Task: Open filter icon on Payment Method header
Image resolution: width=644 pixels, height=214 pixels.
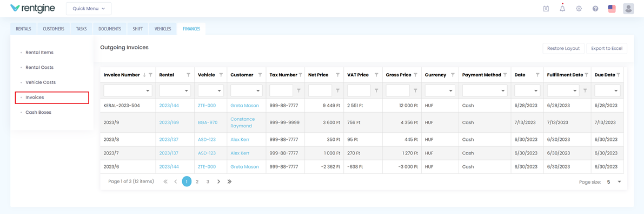Action: tap(505, 75)
